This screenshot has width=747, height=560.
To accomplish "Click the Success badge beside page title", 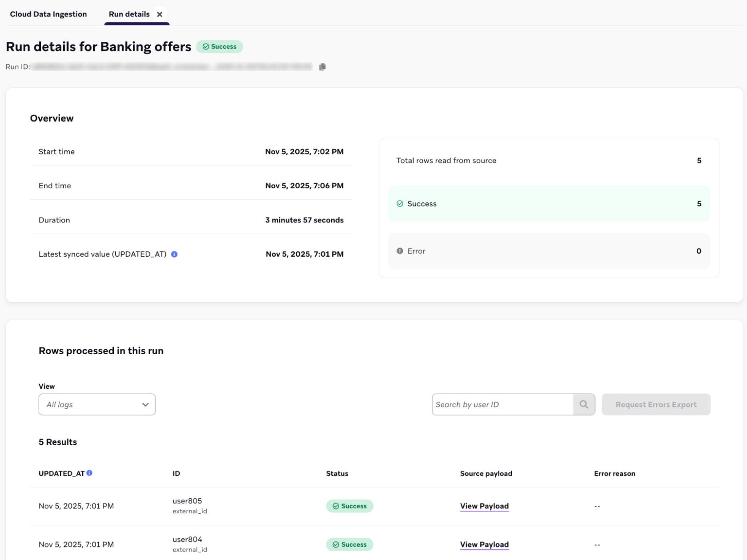I will click(220, 47).
